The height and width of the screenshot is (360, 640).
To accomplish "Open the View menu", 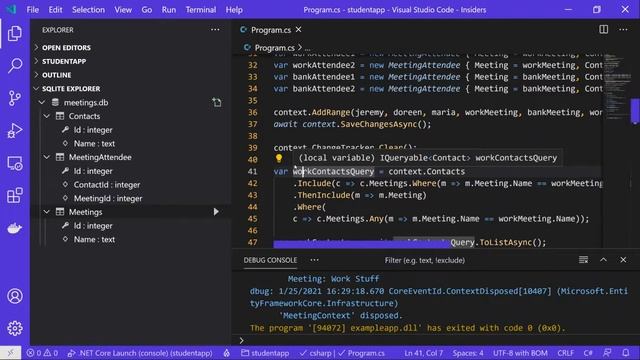I will 123,9.
